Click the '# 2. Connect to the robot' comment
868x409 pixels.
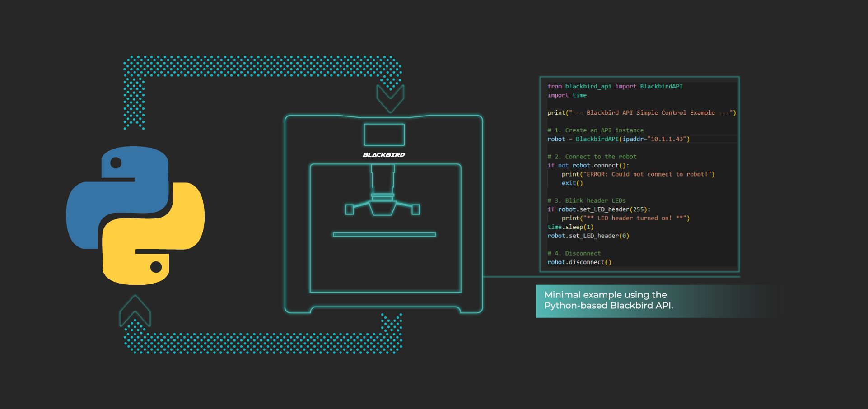[x=592, y=157]
